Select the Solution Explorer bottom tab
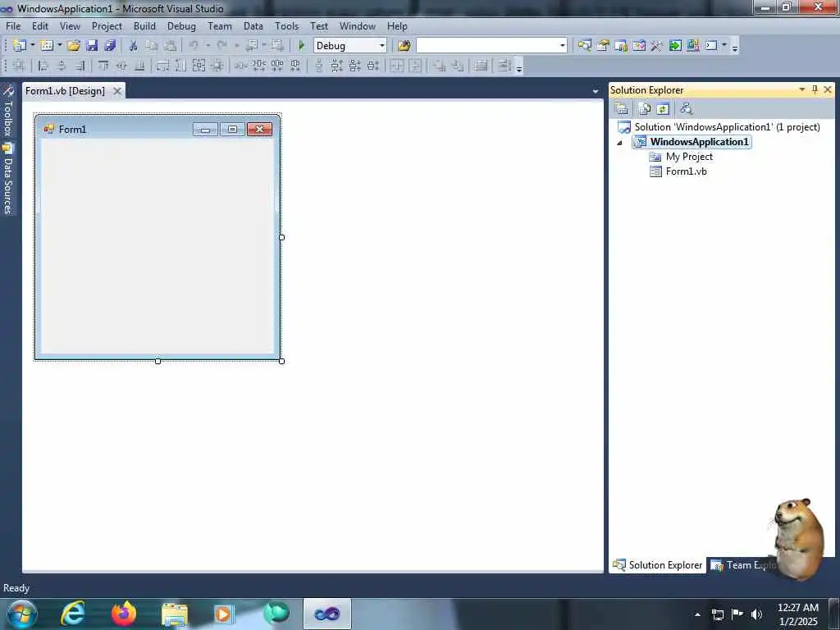The image size is (840, 630). coord(657,565)
